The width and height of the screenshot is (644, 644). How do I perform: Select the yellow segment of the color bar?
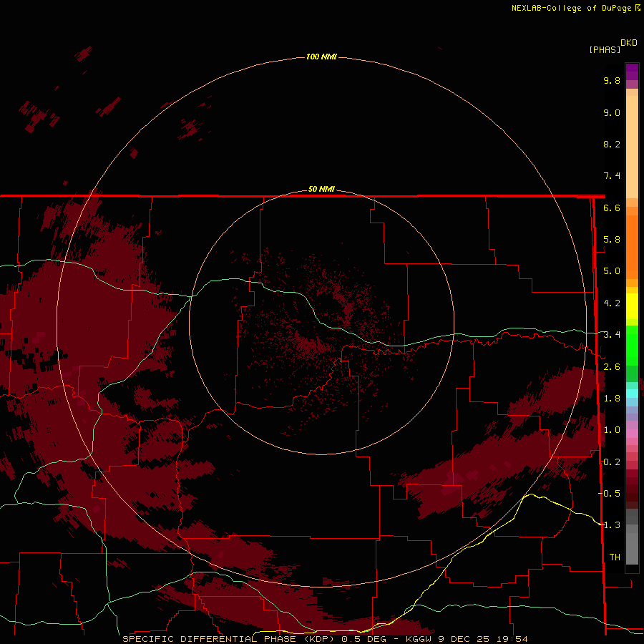[632, 306]
